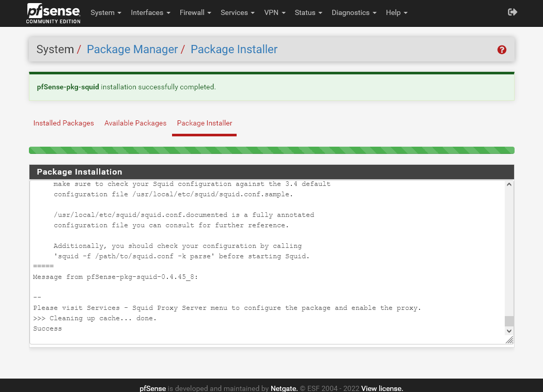
Task: Open the red help question mark icon
Action: pos(502,50)
